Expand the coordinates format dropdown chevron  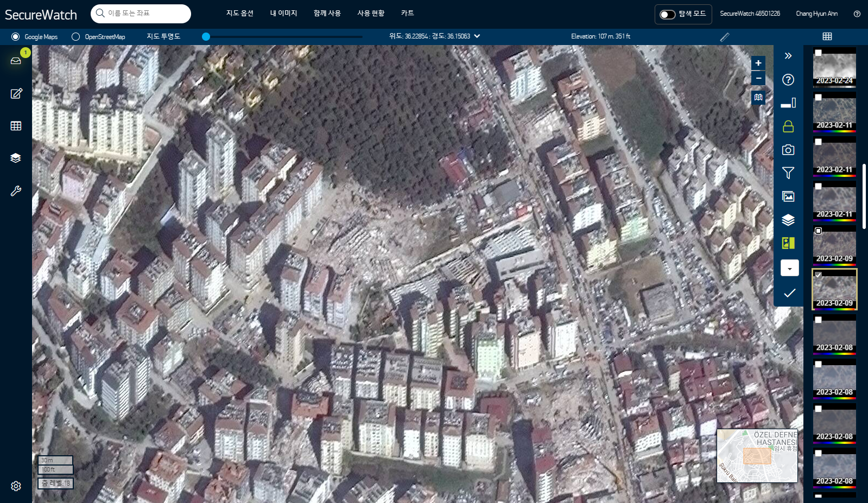477,36
